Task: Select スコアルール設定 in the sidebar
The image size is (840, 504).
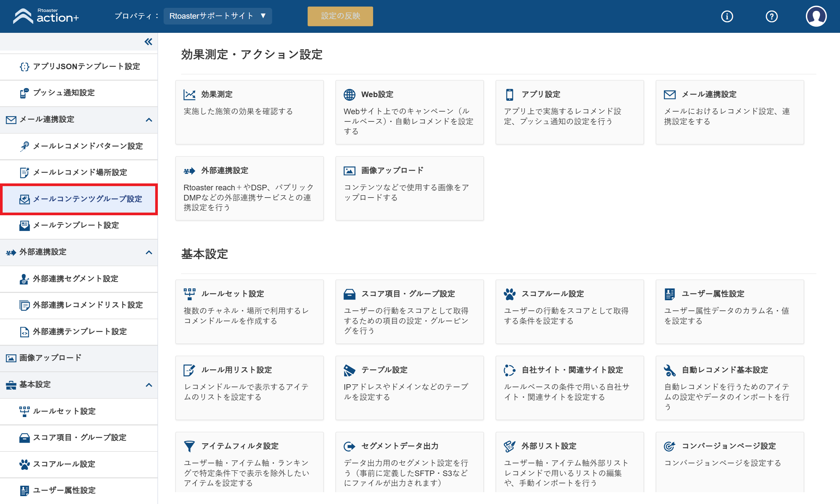Action: click(x=79, y=464)
